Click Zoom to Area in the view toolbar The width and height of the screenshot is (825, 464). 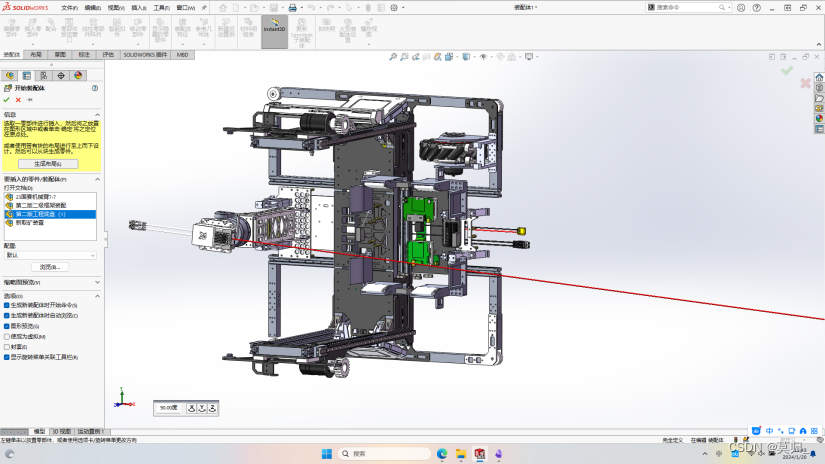pos(404,57)
